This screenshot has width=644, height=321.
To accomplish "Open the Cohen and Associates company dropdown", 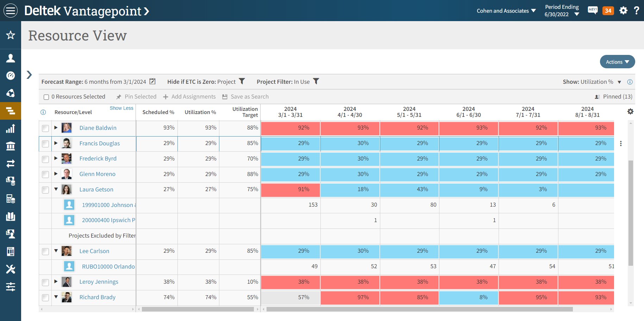I will click(x=506, y=11).
